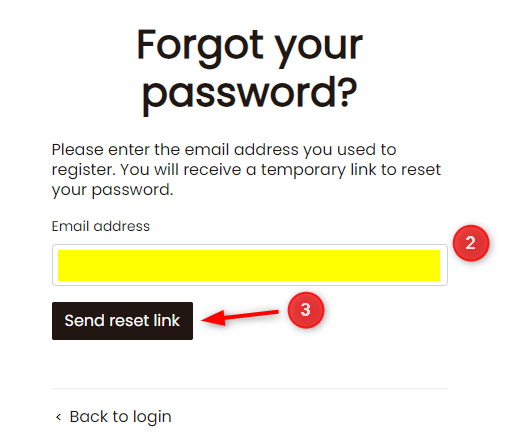Click the word login in bottom link
The height and width of the screenshot is (437, 512).
click(152, 418)
